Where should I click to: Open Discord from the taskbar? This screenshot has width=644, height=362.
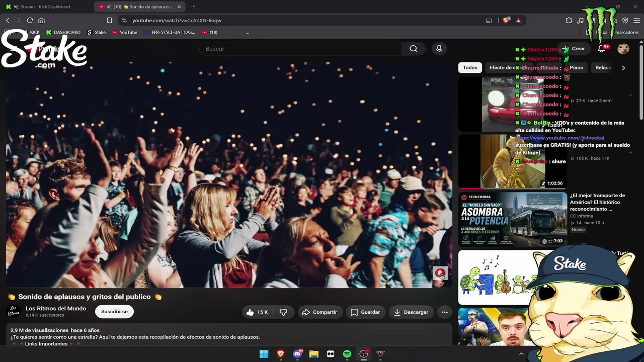297,354
